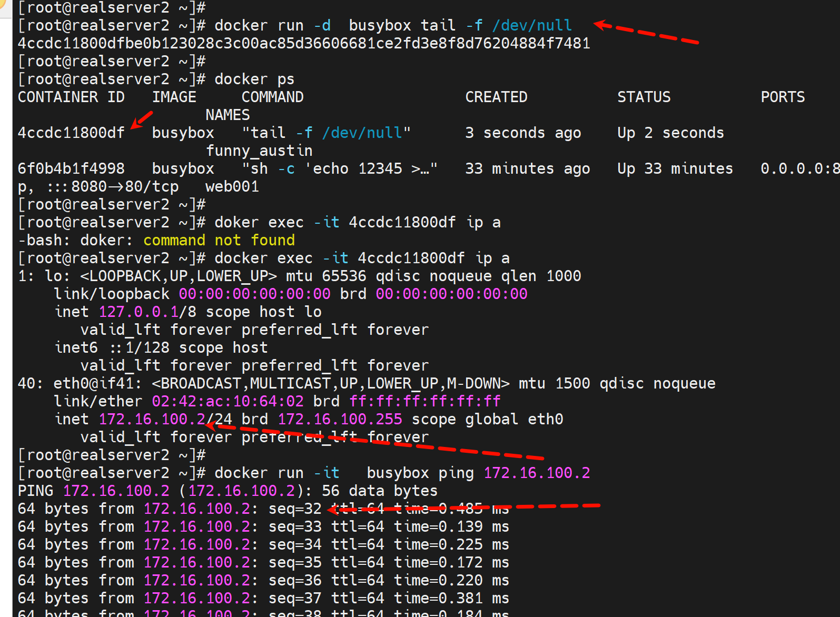Click the full container hash output line
Image resolution: width=840 pixels, height=617 pixels.
pos(304,43)
